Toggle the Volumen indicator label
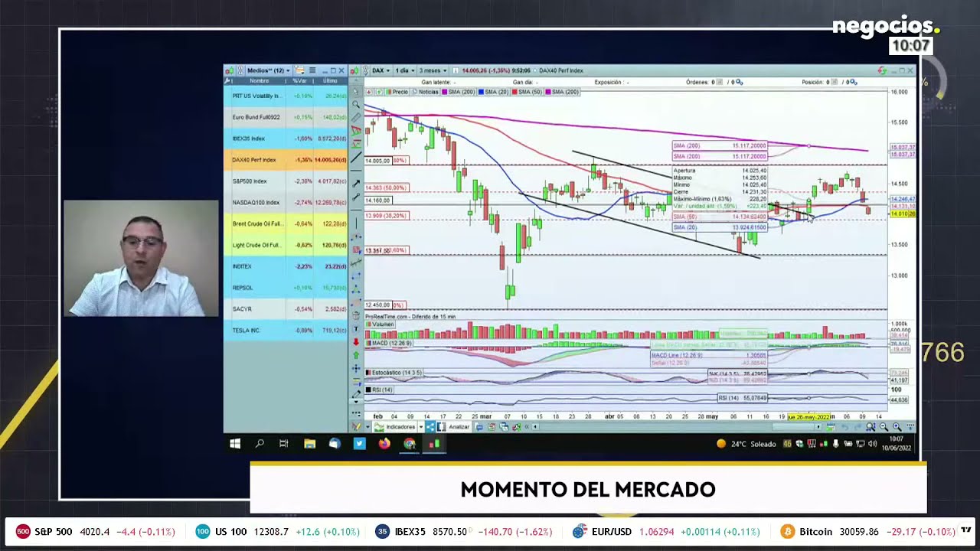Screen dimensions: 980x551 pos(380,324)
